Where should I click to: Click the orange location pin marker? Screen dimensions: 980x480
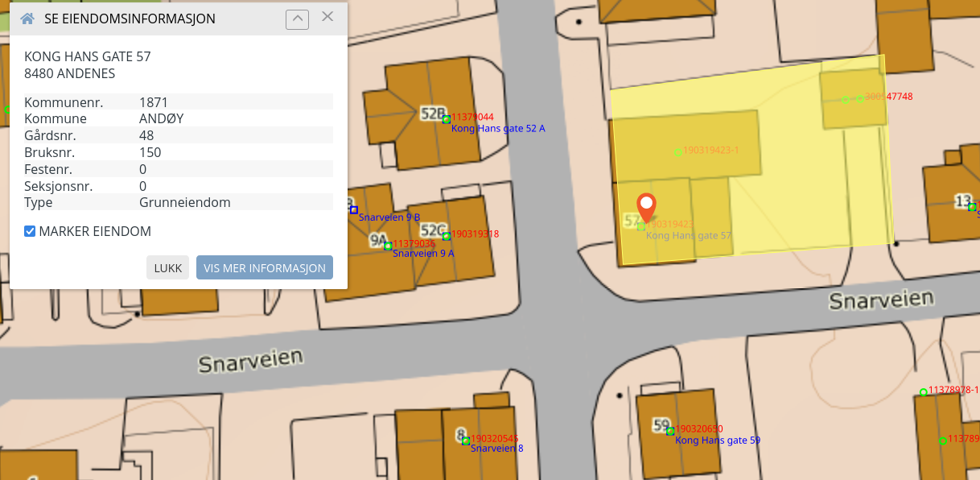pos(646,206)
